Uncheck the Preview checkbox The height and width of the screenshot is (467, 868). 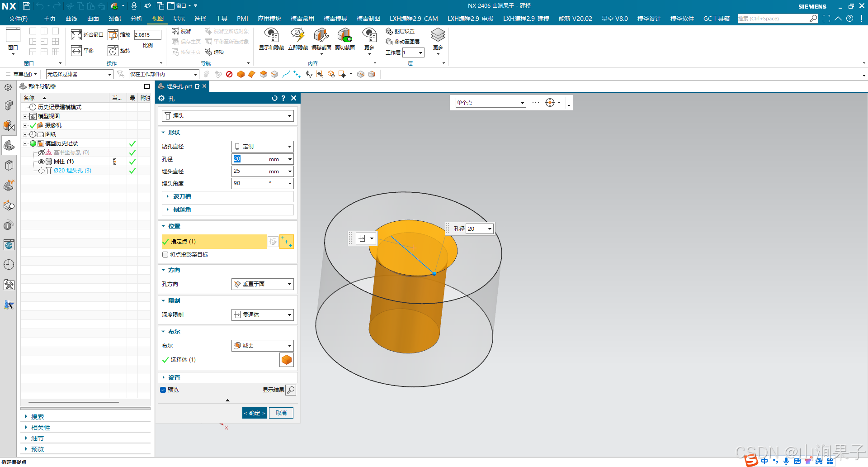163,390
